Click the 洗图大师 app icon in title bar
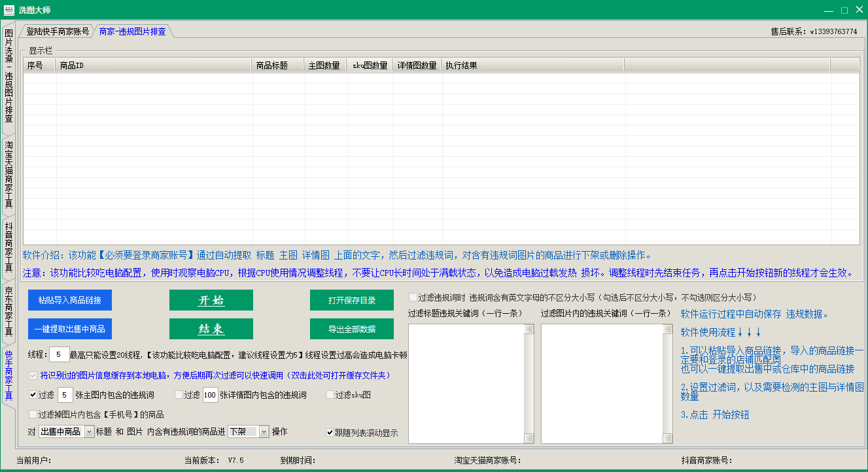 pyautogui.click(x=9, y=10)
